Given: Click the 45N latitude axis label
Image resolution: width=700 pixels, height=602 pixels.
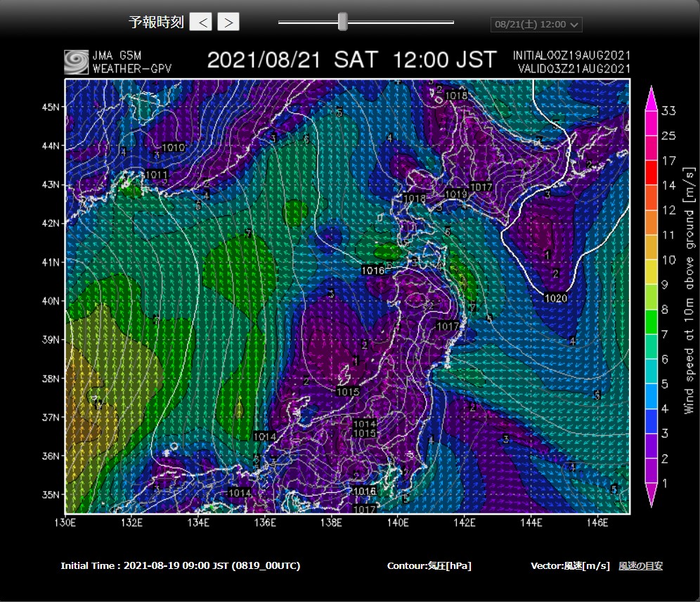Looking at the screenshot, I should click(51, 107).
